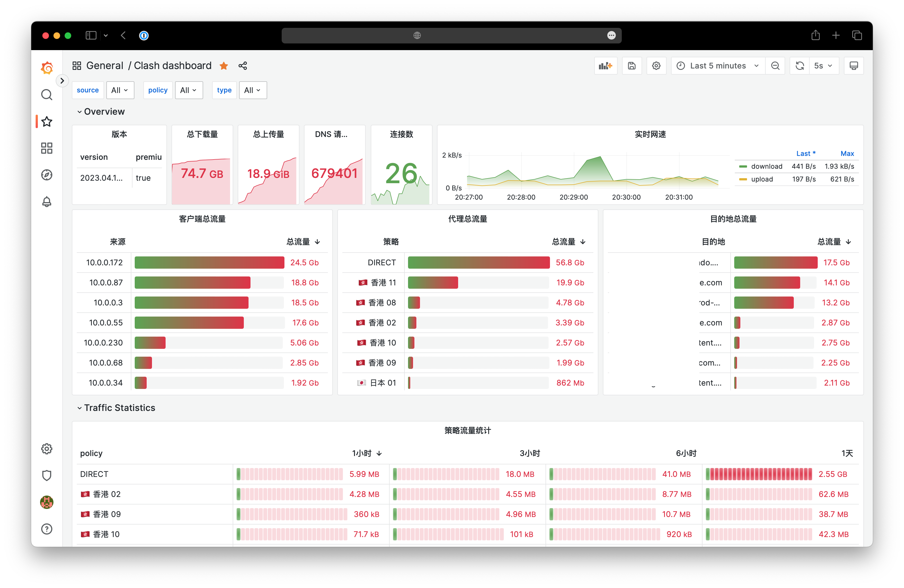Viewport: 904px width, 588px height.
Task: Open dashboard settings gear
Action: pos(656,66)
